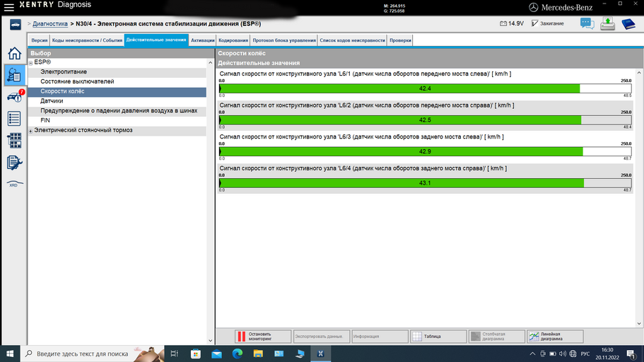Open the list view sidebar icon

coord(14,119)
